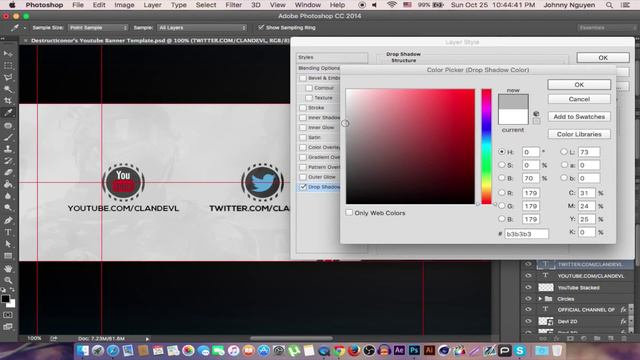640x360 pixels.
Task: Click the Change Screen Mode icon
Action: (8, 327)
